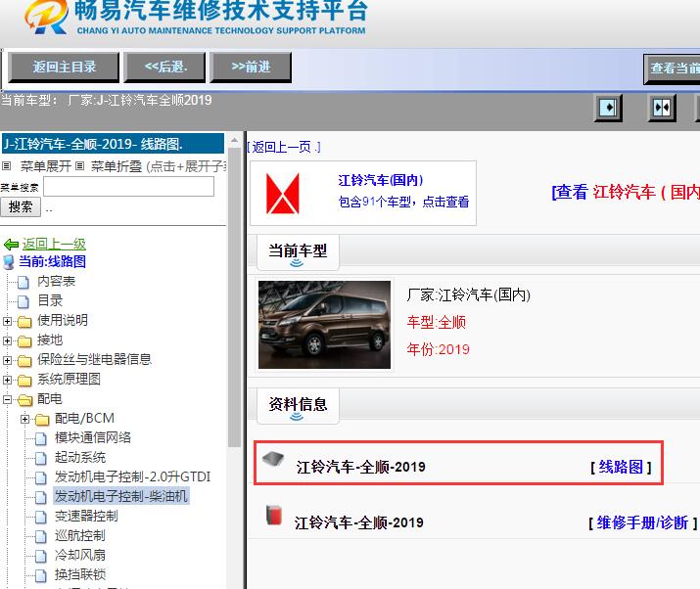Image resolution: width=700 pixels, height=589 pixels.
Task: Click the red book icon for 维修手册
Action: [274, 516]
